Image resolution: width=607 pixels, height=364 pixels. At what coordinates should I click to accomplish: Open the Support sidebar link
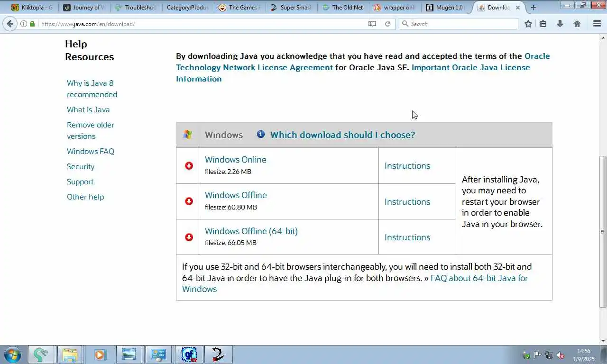coord(80,182)
